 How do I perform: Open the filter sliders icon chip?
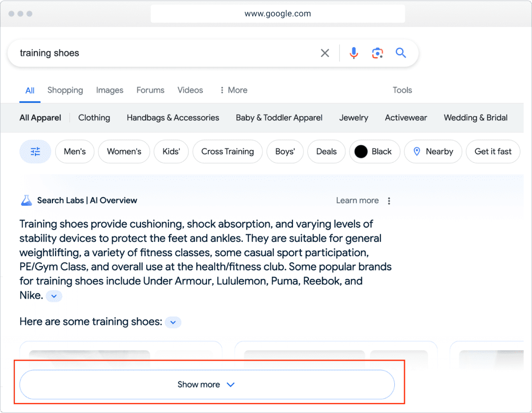[36, 152]
